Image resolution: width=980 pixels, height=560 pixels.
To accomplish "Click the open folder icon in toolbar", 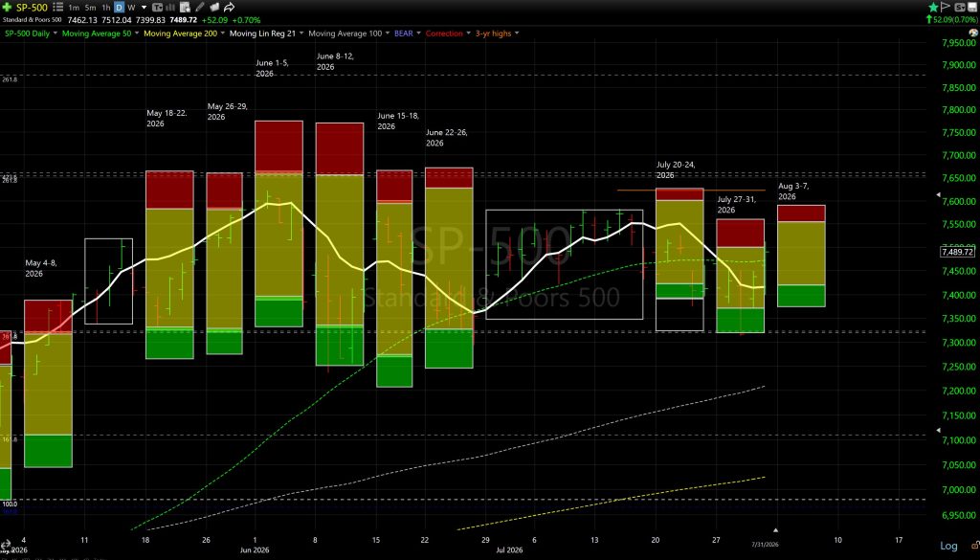I will point(214,8).
